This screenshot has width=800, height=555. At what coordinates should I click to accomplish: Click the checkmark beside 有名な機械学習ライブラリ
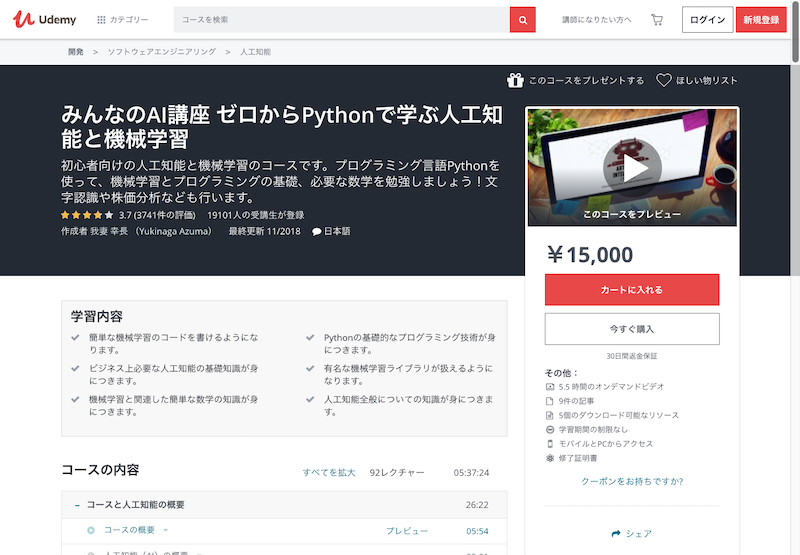tap(310, 368)
